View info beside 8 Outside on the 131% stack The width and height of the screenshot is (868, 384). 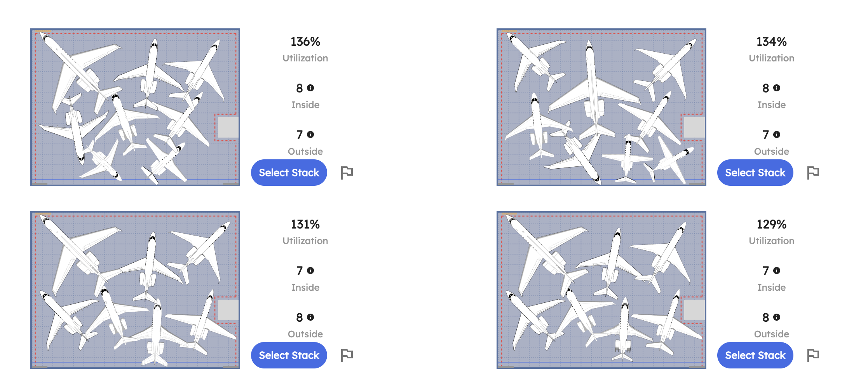[310, 318]
